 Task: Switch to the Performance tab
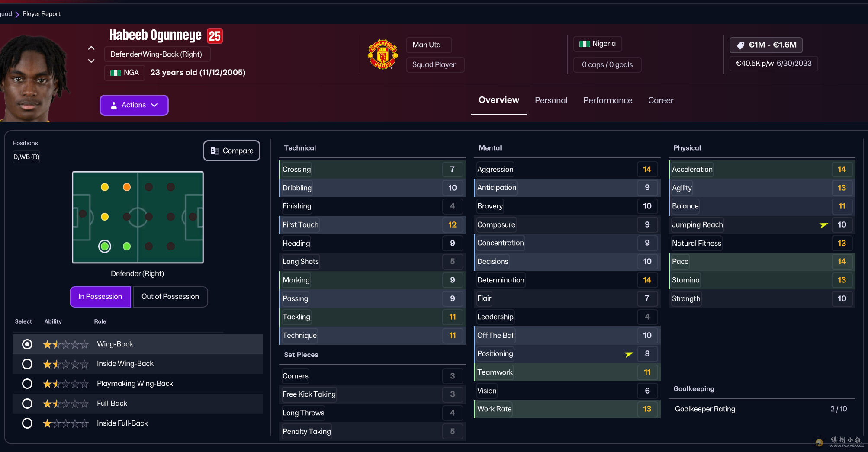(x=608, y=100)
